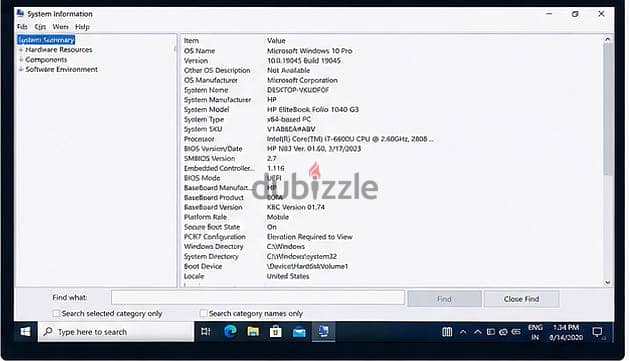The image size is (630, 361).
Task: Click the 'Type here to search' box
Action: pyautogui.click(x=116, y=332)
